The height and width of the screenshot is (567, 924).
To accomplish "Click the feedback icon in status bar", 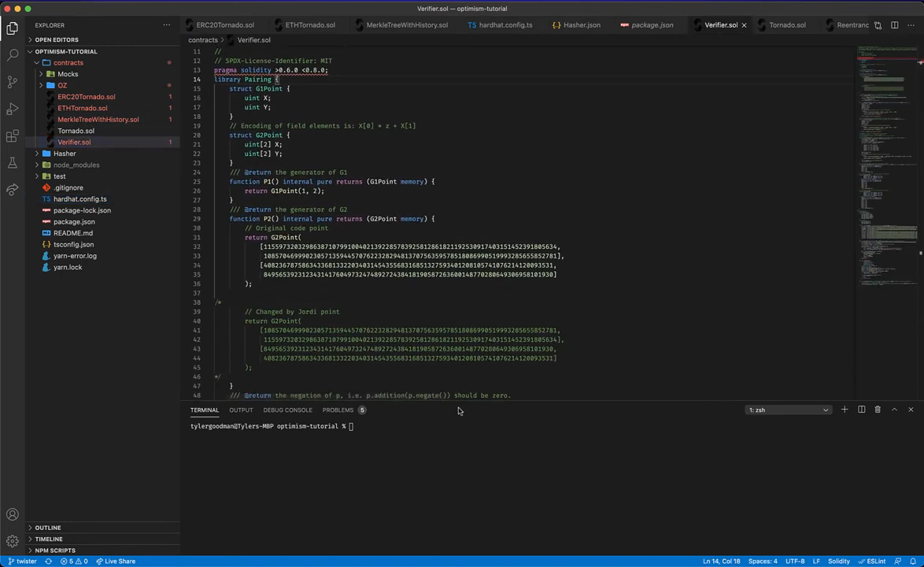I will [x=897, y=561].
